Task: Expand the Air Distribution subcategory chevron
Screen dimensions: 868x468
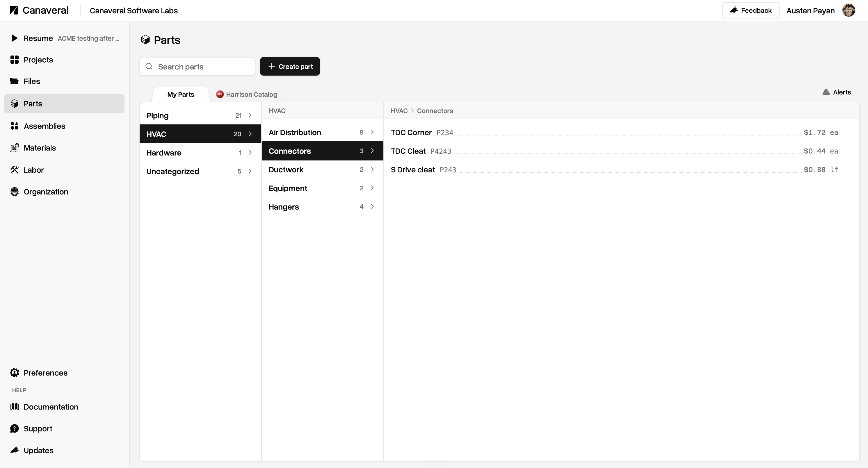Action: (x=372, y=132)
